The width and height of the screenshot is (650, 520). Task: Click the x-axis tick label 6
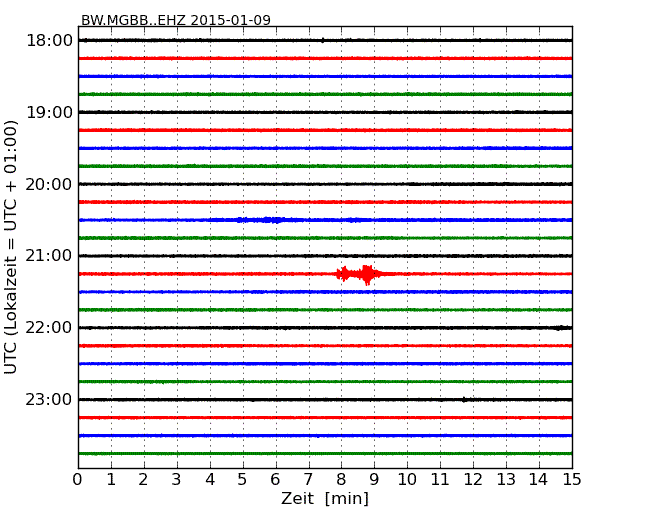click(275, 480)
